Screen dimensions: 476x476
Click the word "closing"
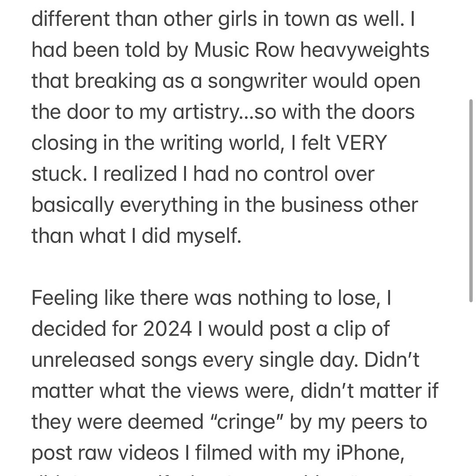[x=64, y=143]
